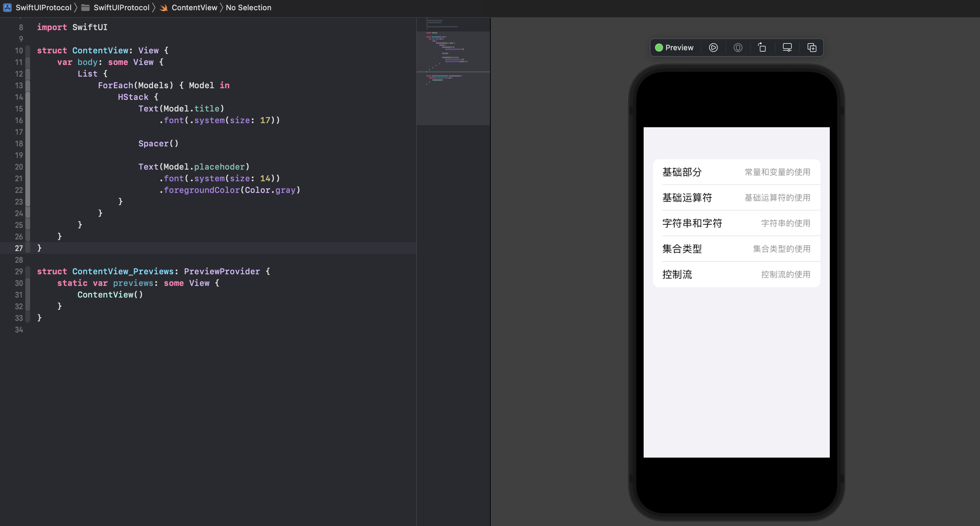Start the Live Preview play button
Image resolution: width=980 pixels, height=526 pixels.
click(713, 48)
